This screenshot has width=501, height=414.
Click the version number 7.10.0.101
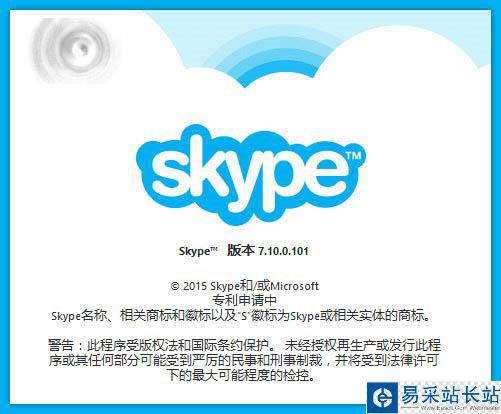[283, 251]
